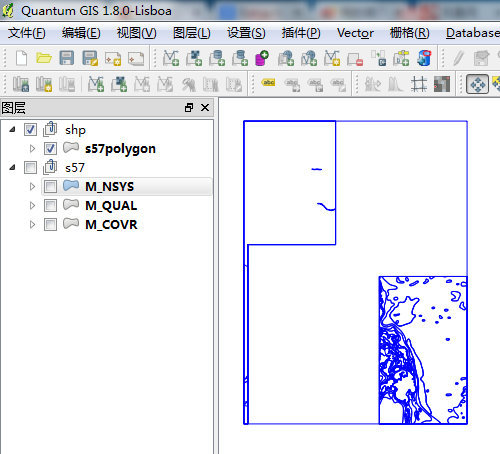Viewport: 500px width, 454px height.
Task: Click the Add GRASS Raster Layer icon
Action: [119, 84]
